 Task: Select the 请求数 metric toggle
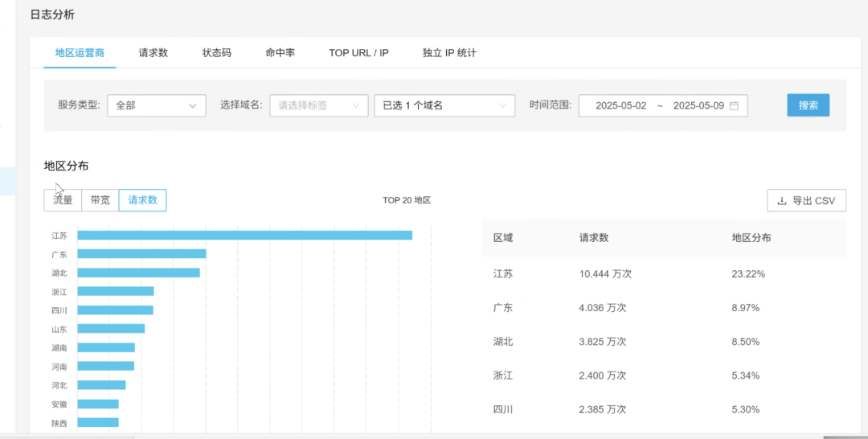tap(142, 200)
